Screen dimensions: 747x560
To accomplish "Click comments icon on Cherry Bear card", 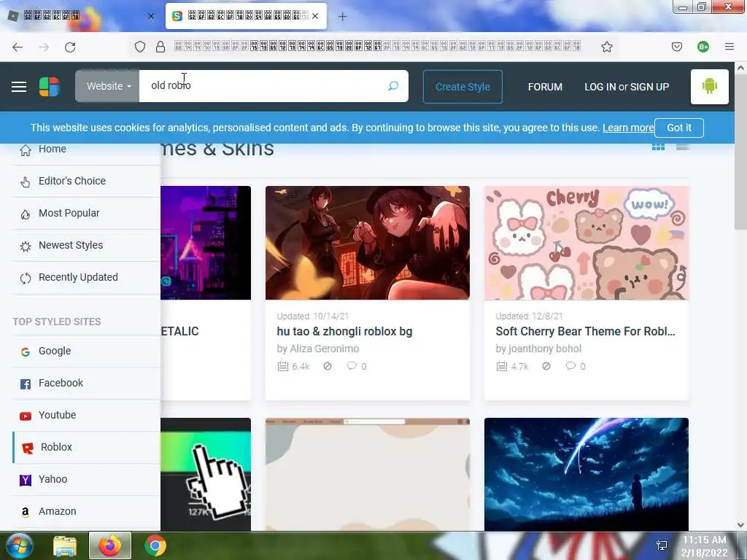I will point(570,366).
